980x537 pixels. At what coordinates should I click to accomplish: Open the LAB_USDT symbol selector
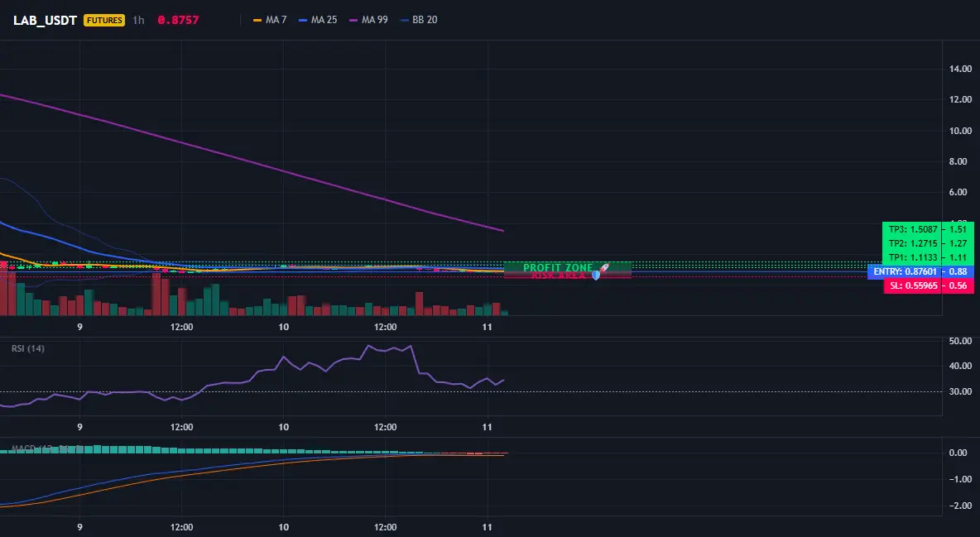45,20
